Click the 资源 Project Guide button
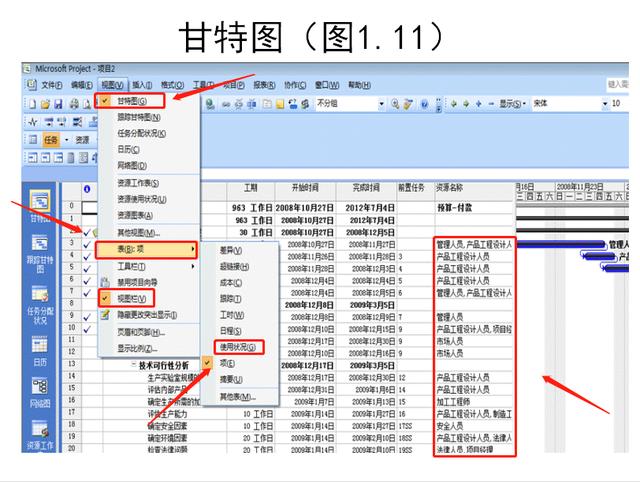Screen dimensions: 640x482 coord(82,140)
